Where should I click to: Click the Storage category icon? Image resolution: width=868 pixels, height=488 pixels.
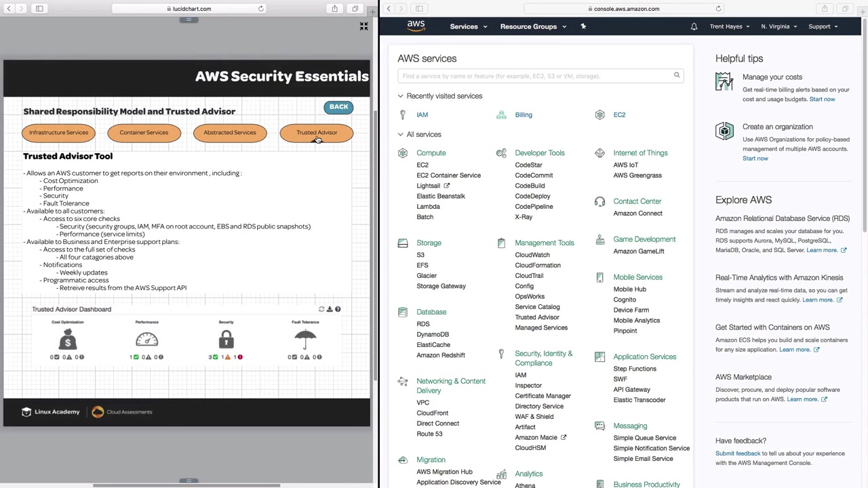pyautogui.click(x=403, y=243)
